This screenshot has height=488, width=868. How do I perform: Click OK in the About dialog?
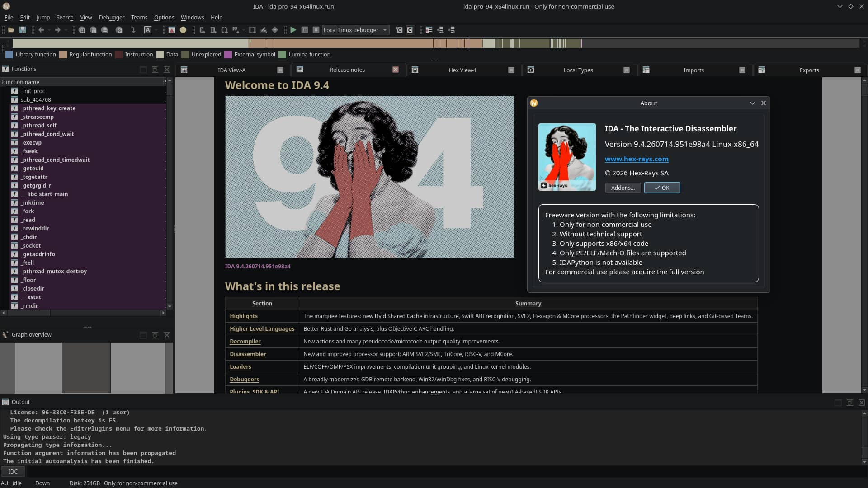[x=662, y=188]
